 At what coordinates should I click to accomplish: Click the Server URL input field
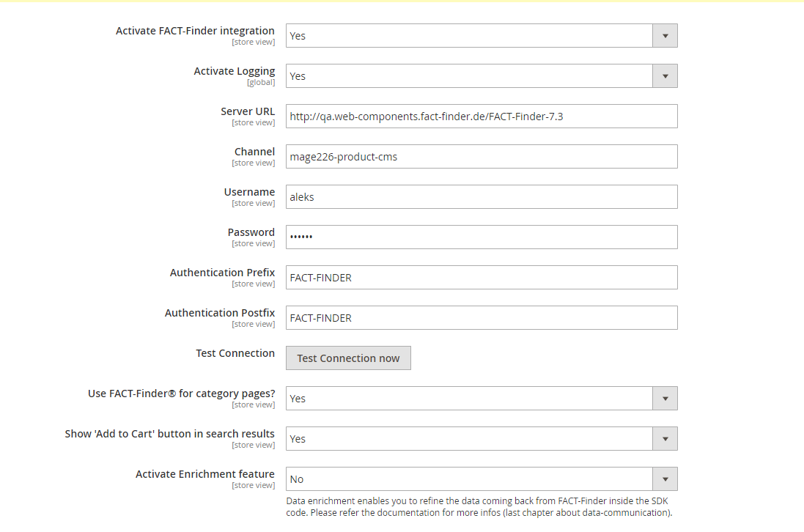click(482, 117)
